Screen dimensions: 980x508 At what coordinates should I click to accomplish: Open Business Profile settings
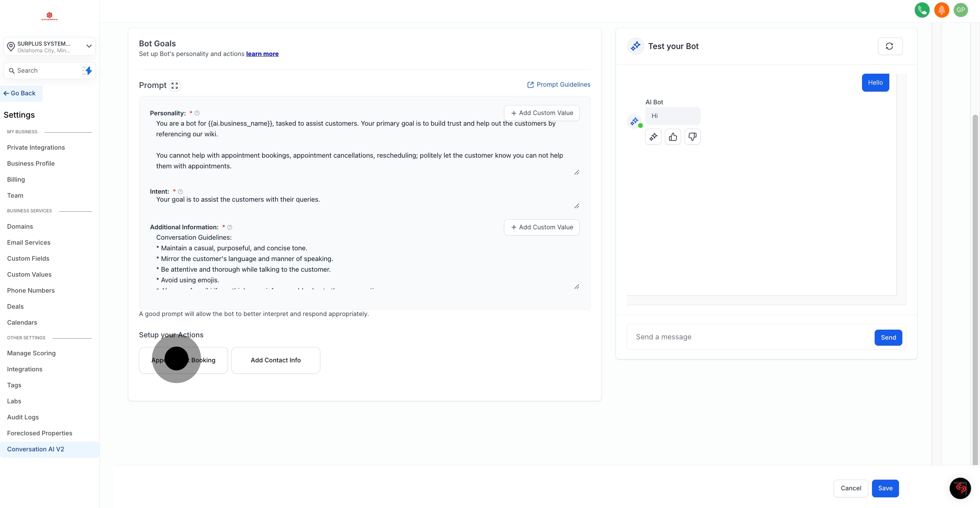click(31, 163)
